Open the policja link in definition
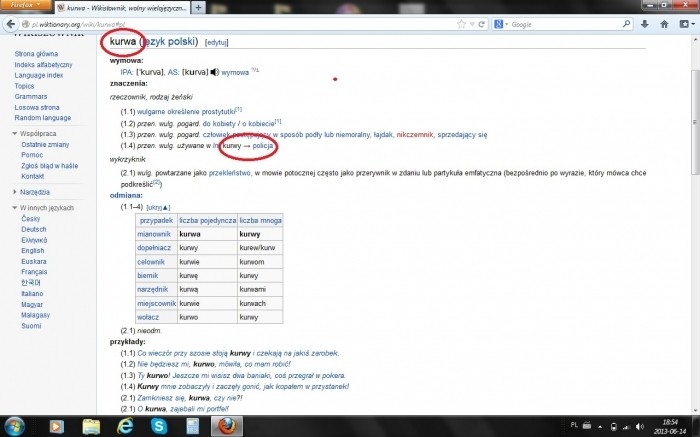The height and width of the screenshot is (437, 700). 263,147
